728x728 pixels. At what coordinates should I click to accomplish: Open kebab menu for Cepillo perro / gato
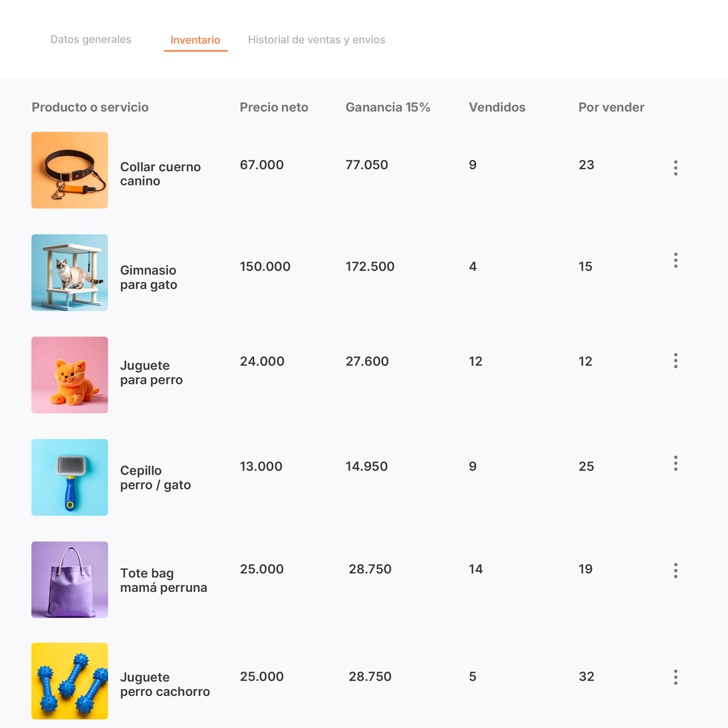(675, 463)
